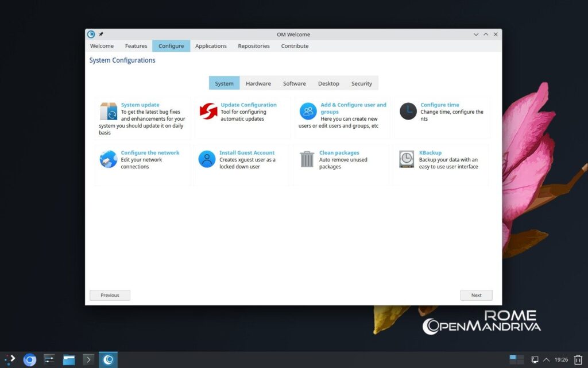Click the Previous button
This screenshot has width=588, height=368.
pyautogui.click(x=110, y=295)
